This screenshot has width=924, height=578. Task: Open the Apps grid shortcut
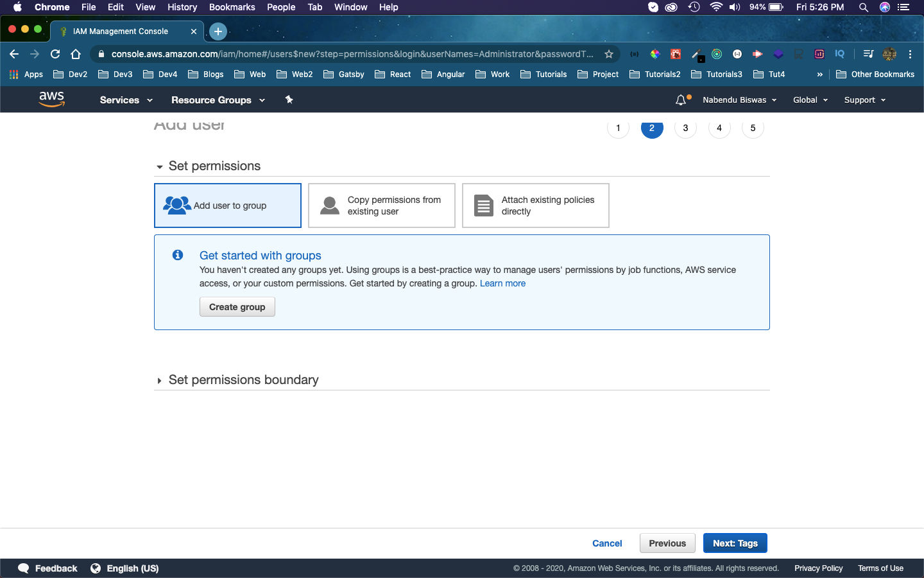point(26,74)
